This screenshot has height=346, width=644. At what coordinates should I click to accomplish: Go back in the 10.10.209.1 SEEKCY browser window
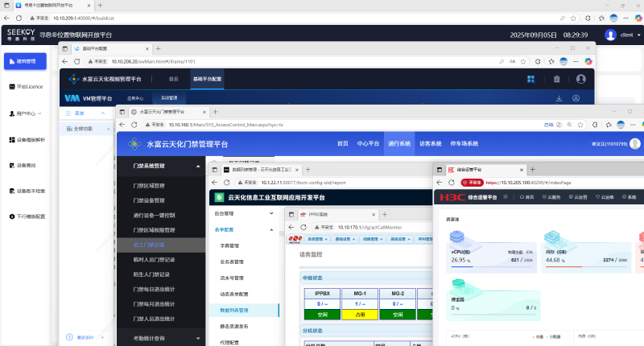click(x=6, y=18)
